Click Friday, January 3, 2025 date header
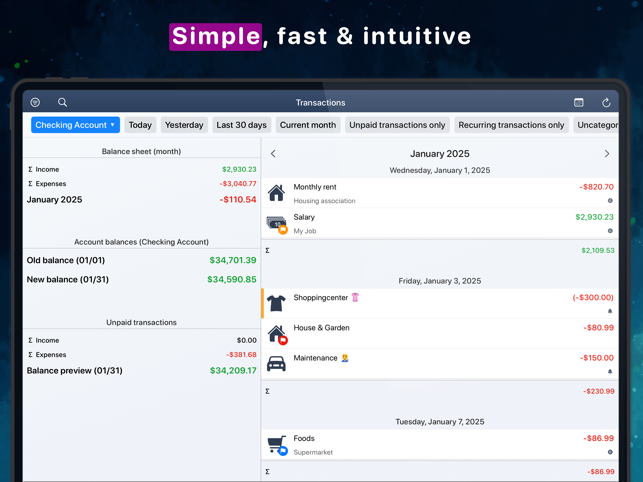Screen dimensions: 643x482 click(440, 281)
